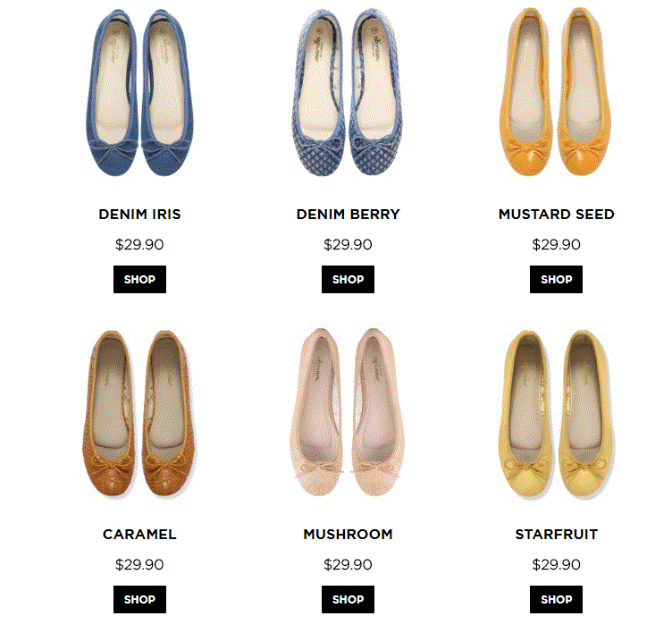Click SHOP below Starfruit
672x633 pixels.
(557, 599)
